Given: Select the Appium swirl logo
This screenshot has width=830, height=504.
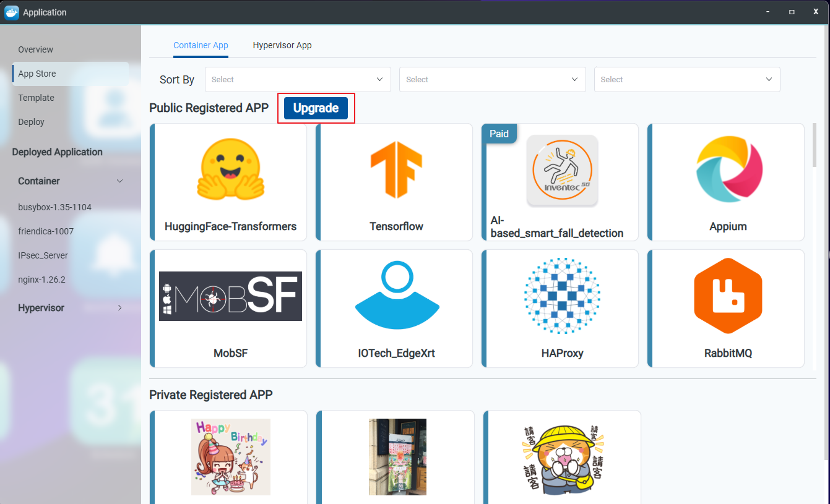Looking at the screenshot, I should point(729,169).
